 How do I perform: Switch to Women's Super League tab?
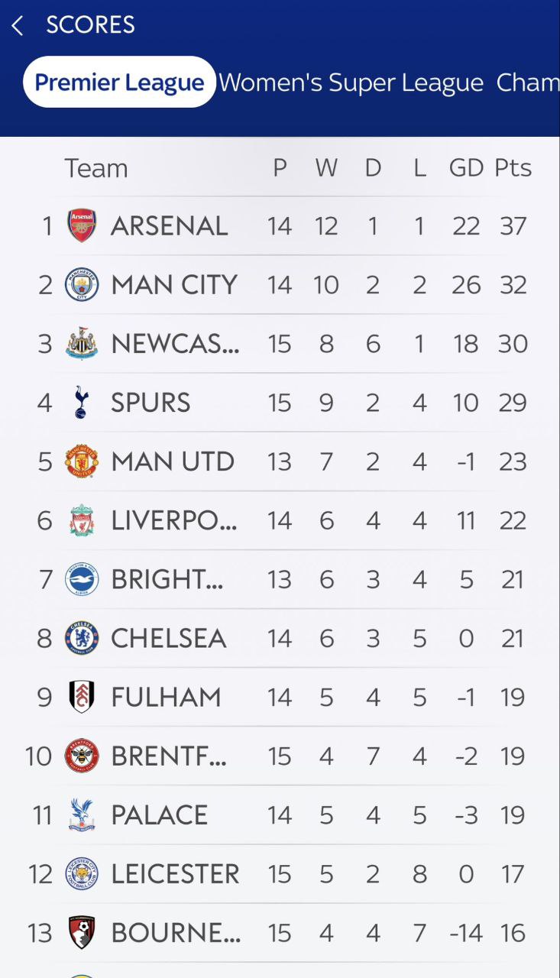[351, 83]
